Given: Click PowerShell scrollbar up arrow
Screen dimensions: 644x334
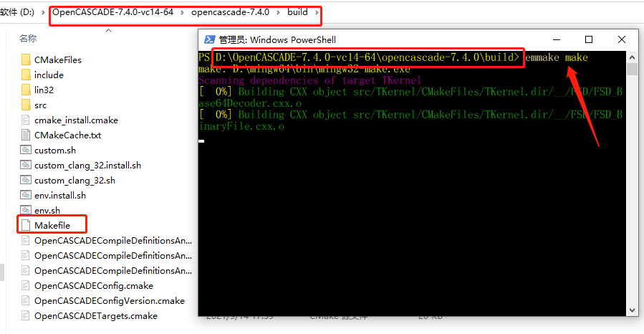Looking at the screenshot, I should (x=632, y=57).
